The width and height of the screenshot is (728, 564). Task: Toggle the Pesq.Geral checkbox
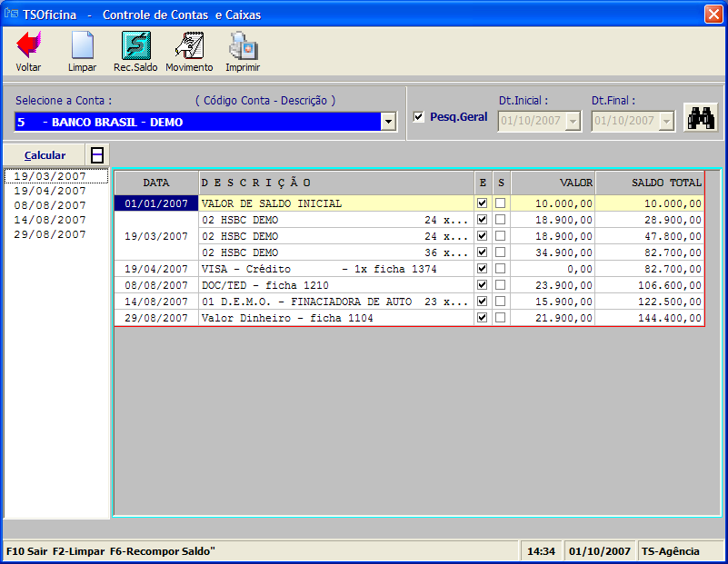coord(419,117)
